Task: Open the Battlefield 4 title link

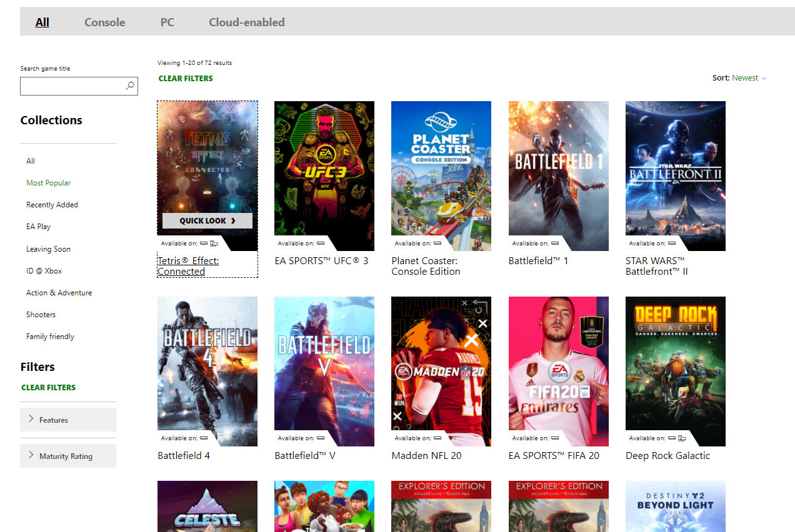Action: tap(184, 456)
